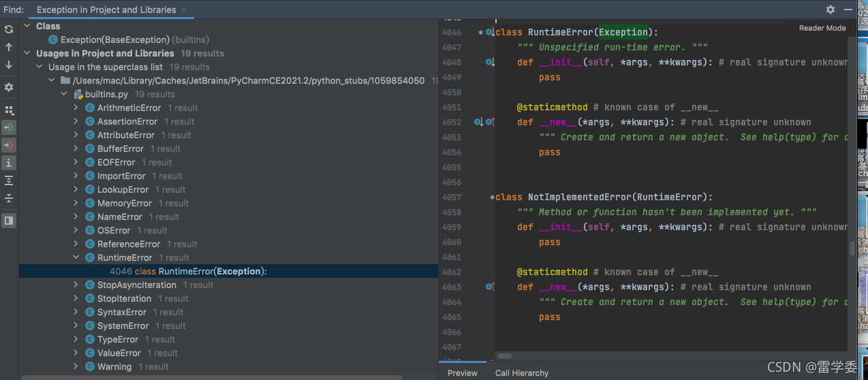Click line number 4057 in the gutter
Image resolution: width=868 pixels, height=380 pixels.
(451, 197)
